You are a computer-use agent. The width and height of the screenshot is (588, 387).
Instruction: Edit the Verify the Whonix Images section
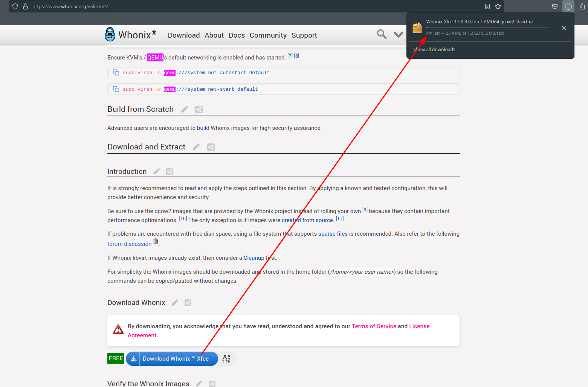pos(199,384)
